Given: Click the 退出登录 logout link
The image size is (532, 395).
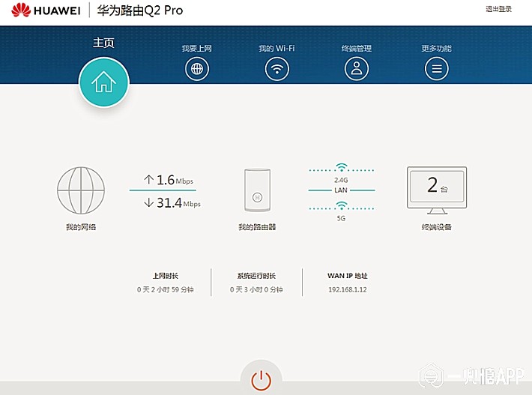Looking at the screenshot, I should 498,9.
